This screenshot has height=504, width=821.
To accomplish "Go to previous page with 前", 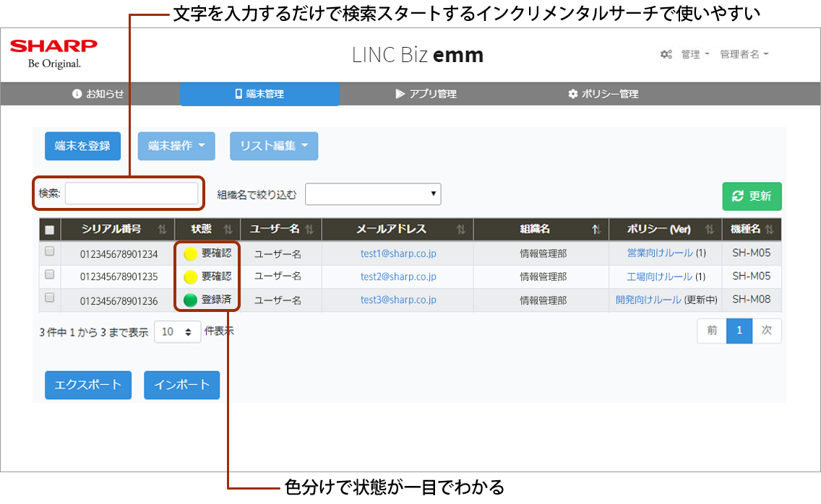I will click(x=712, y=330).
